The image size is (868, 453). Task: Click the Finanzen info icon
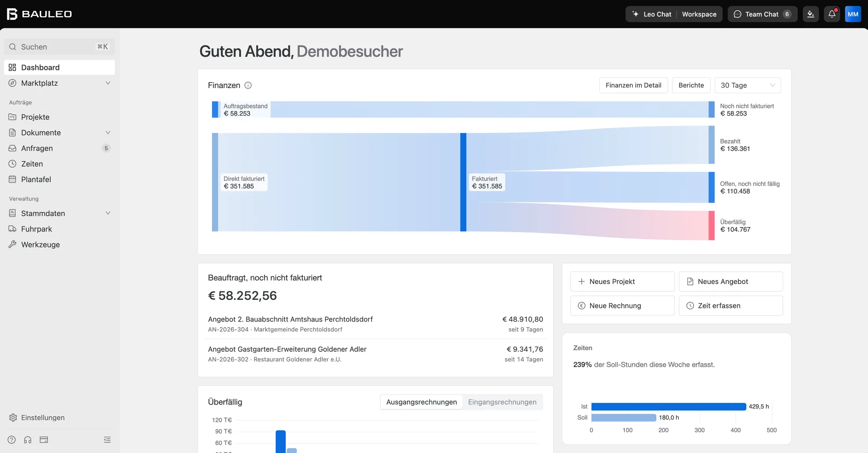[x=248, y=85]
